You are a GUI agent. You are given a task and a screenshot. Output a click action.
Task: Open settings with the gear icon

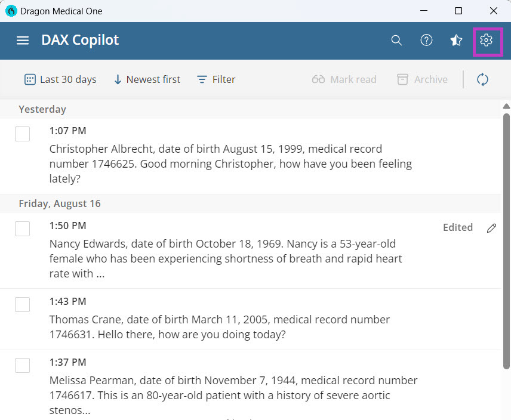(x=486, y=41)
